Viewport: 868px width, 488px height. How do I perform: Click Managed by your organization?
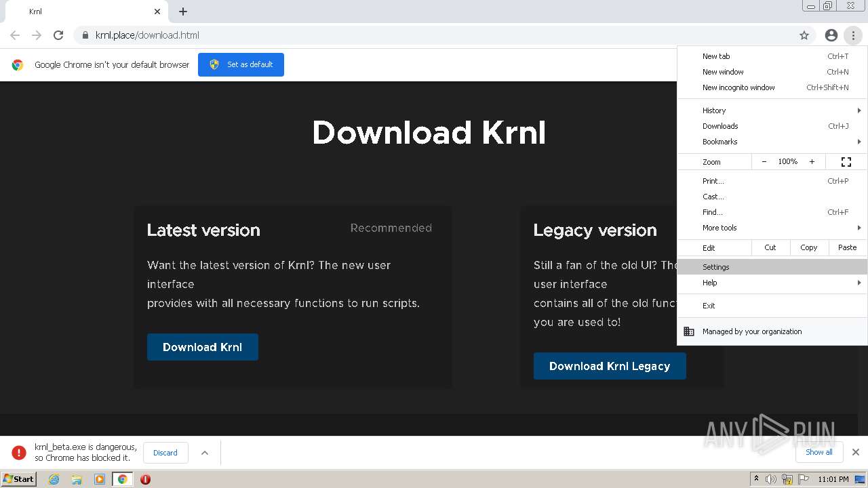tap(772, 331)
